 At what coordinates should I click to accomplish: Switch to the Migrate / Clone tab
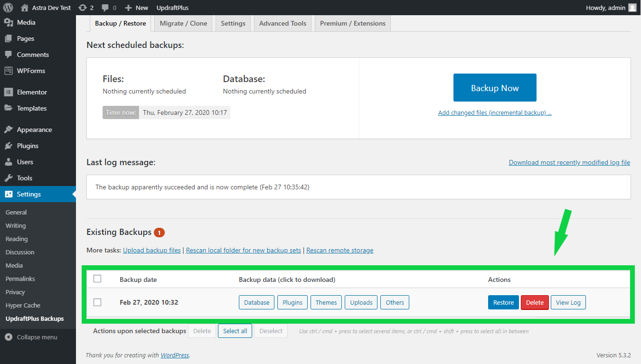183,23
